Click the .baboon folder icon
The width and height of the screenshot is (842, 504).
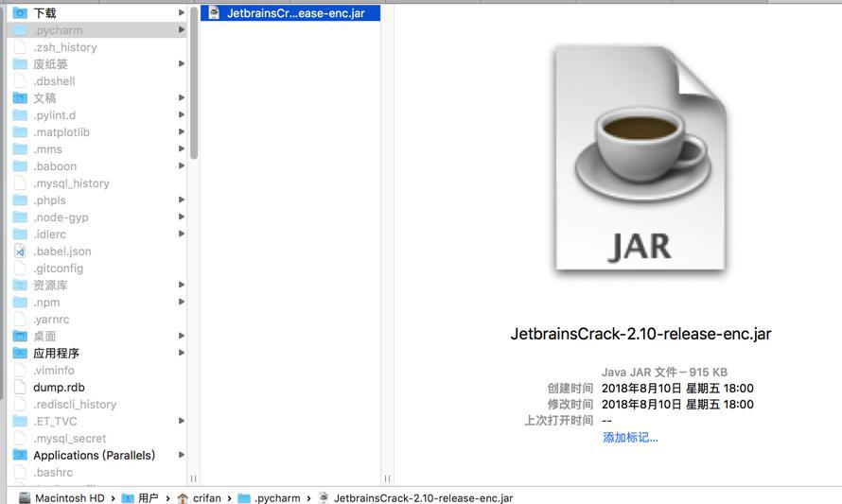20,165
